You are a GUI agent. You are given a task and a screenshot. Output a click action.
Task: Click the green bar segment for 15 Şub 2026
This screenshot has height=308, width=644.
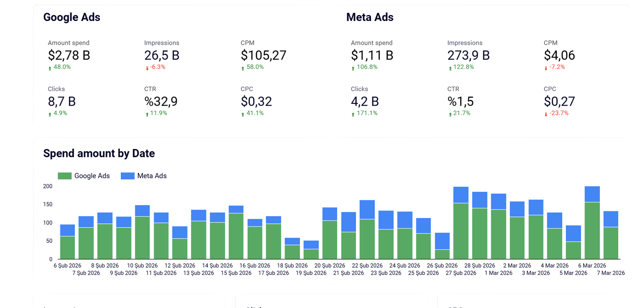click(x=236, y=236)
